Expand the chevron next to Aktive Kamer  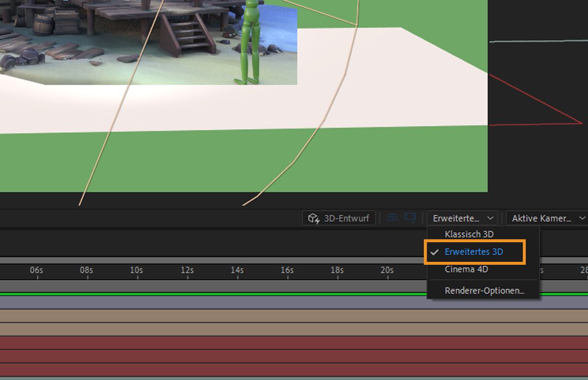(x=582, y=218)
